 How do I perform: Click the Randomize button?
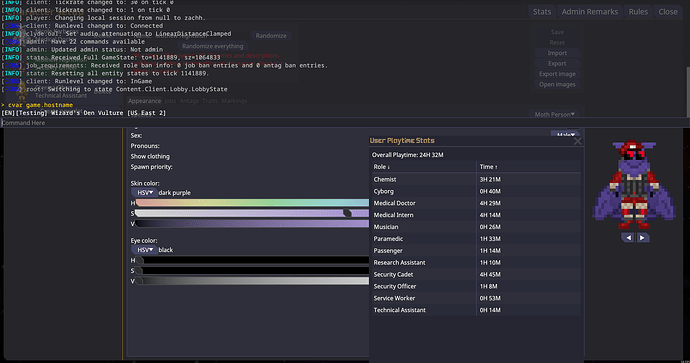click(271, 36)
